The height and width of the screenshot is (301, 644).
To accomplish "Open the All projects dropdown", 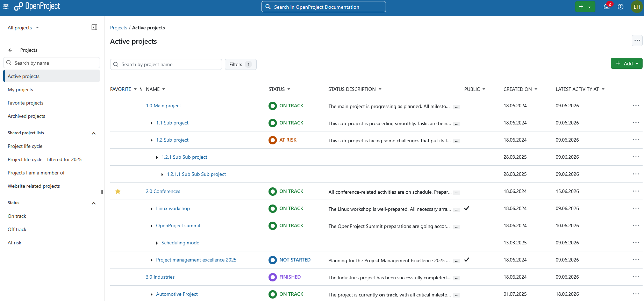I will tap(23, 28).
